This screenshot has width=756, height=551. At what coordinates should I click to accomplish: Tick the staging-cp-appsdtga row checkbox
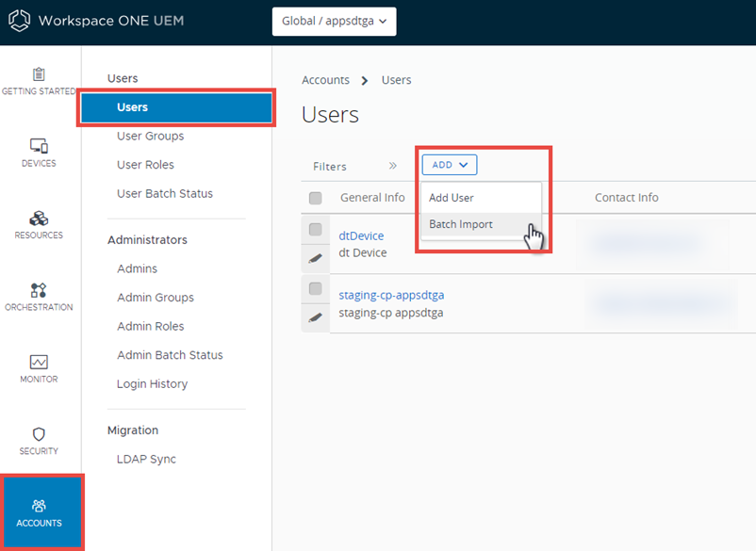tap(316, 288)
